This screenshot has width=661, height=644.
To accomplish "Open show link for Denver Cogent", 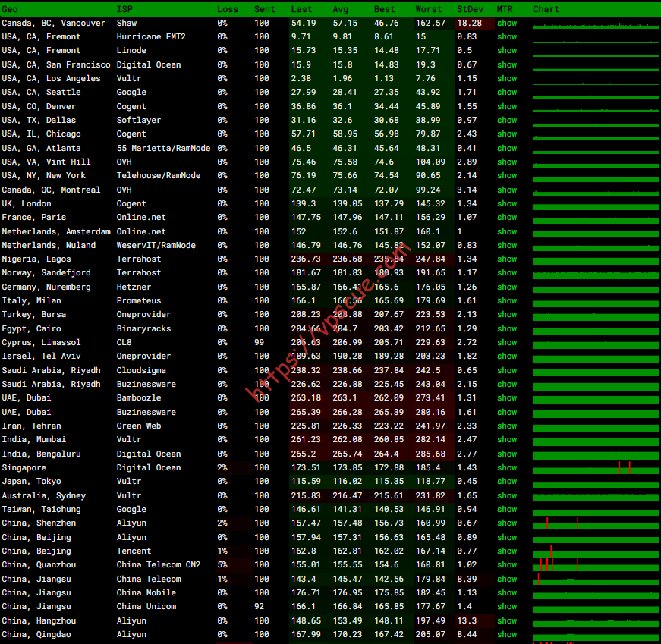I will click(507, 106).
